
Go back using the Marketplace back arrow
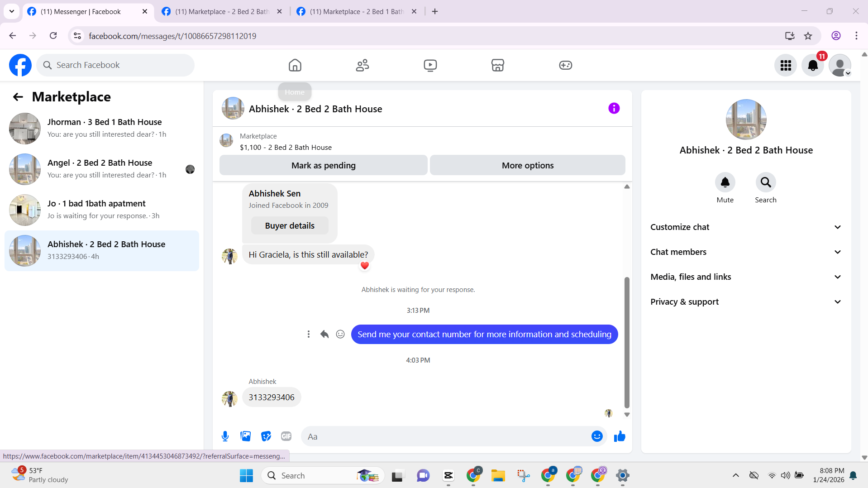18,97
